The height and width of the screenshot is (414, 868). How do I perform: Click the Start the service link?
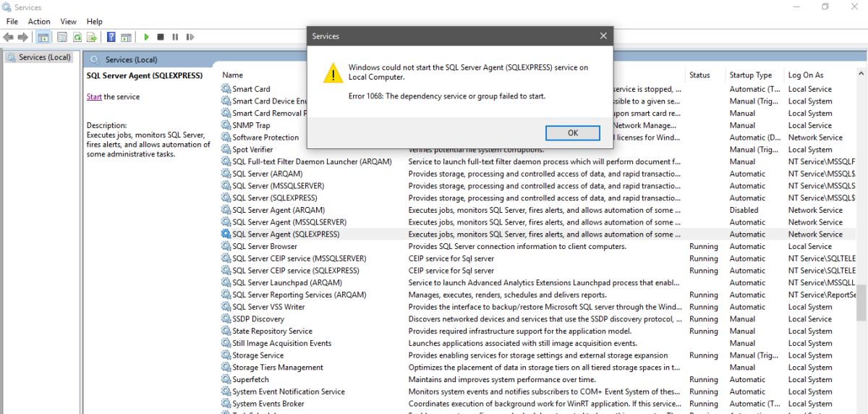94,97
